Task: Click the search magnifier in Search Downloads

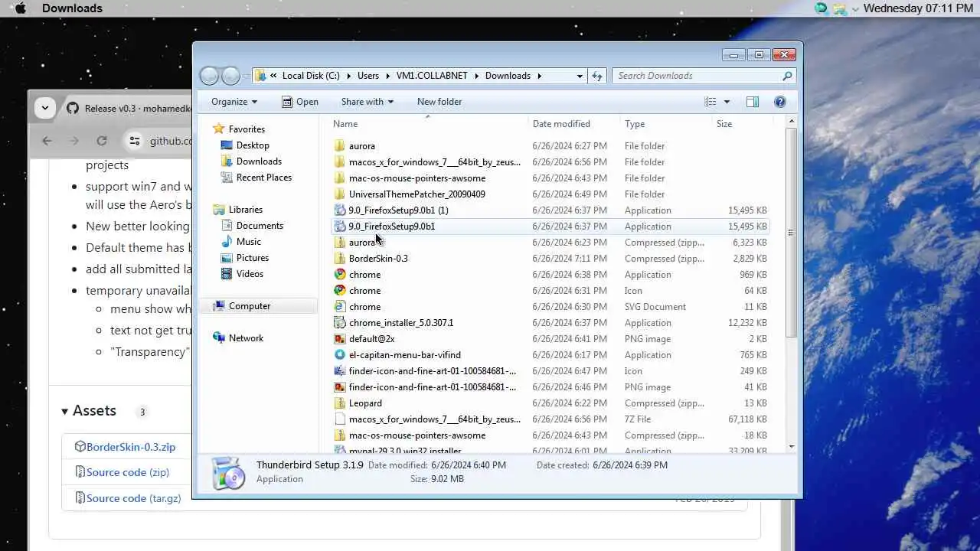Action: point(786,76)
